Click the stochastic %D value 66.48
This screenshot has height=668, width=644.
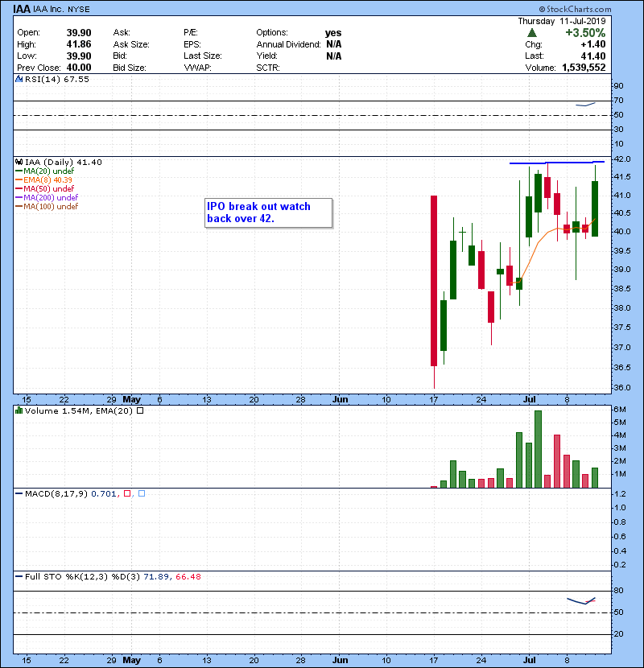coord(188,576)
